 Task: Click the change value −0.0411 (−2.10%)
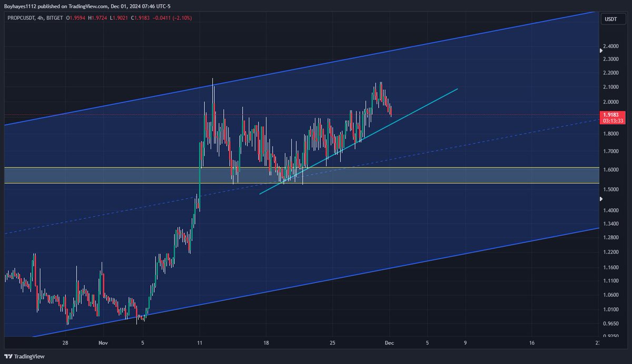coord(173,18)
